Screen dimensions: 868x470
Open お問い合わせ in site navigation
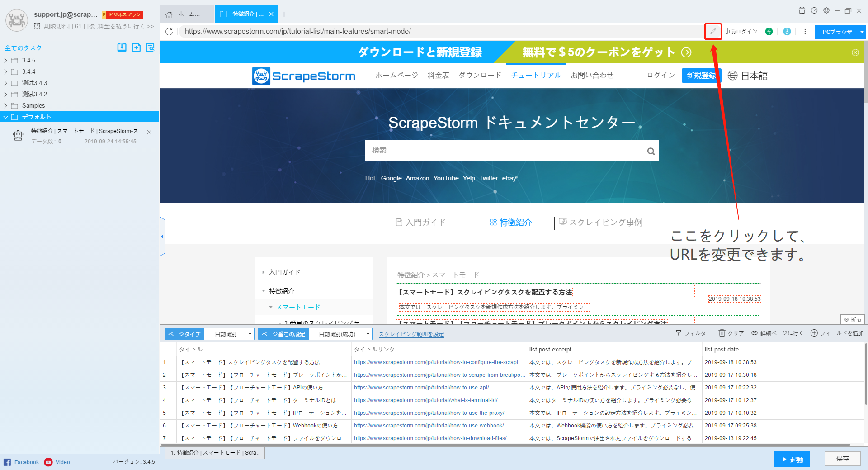592,75
